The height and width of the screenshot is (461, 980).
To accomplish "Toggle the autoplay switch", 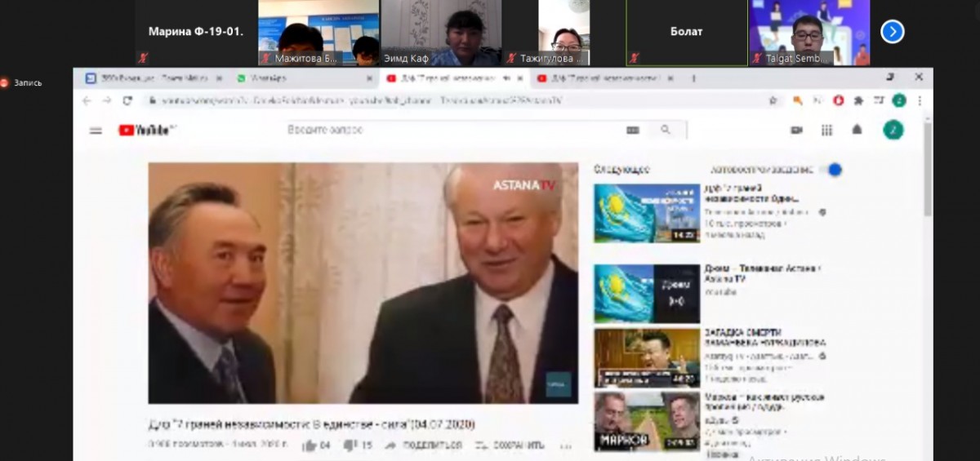I will click(x=831, y=170).
